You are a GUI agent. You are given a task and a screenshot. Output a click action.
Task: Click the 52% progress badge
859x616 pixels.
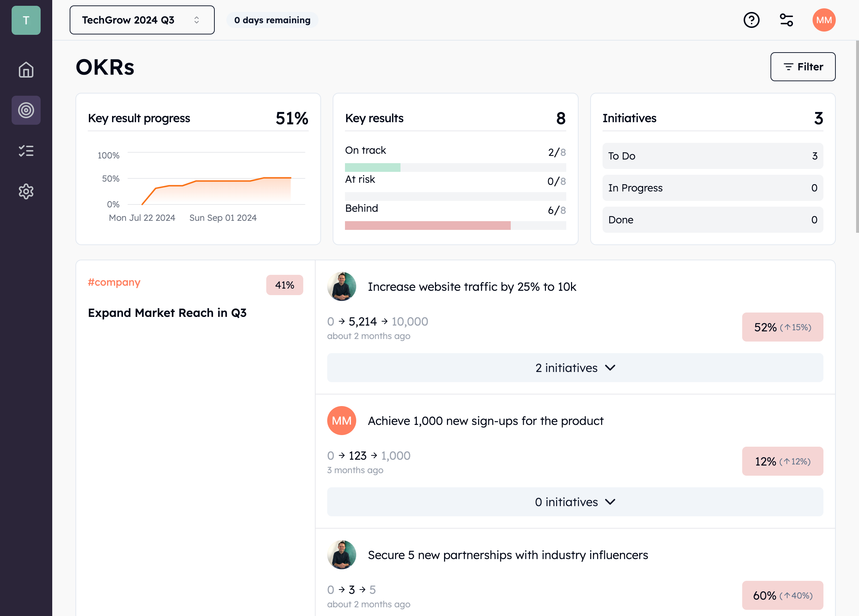(782, 327)
